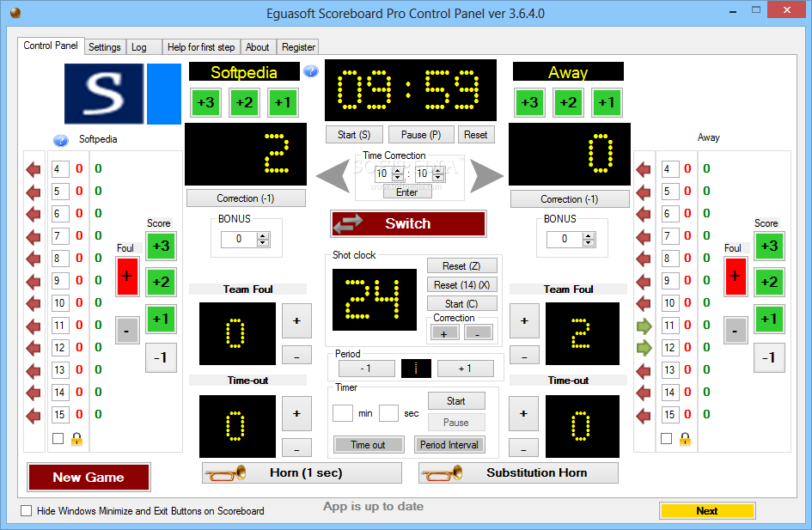Image resolution: width=812 pixels, height=530 pixels.
Task: Open the Register tab
Action: [298, 47]
